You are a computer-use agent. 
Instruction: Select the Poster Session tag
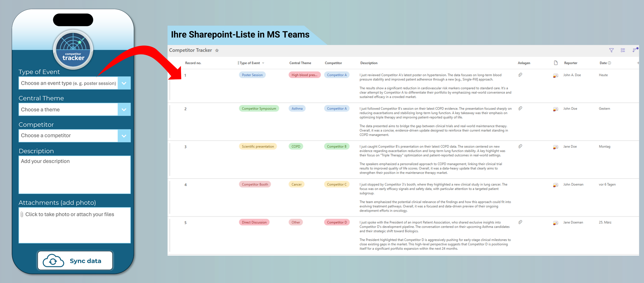point(252,75)
